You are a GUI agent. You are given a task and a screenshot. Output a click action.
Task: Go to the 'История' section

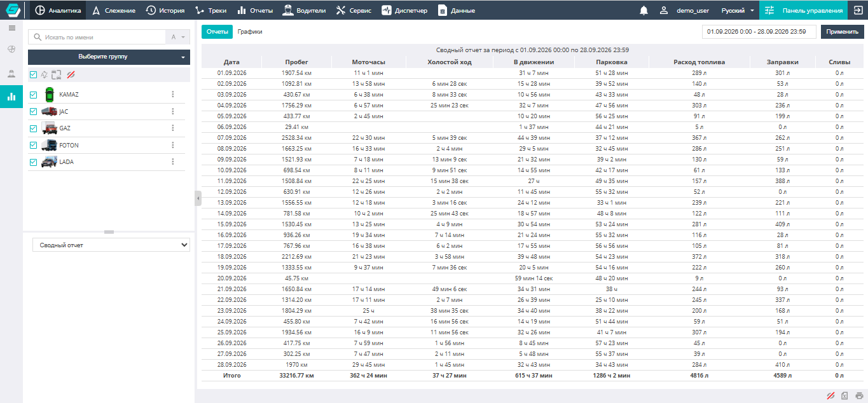click(165, 10)
